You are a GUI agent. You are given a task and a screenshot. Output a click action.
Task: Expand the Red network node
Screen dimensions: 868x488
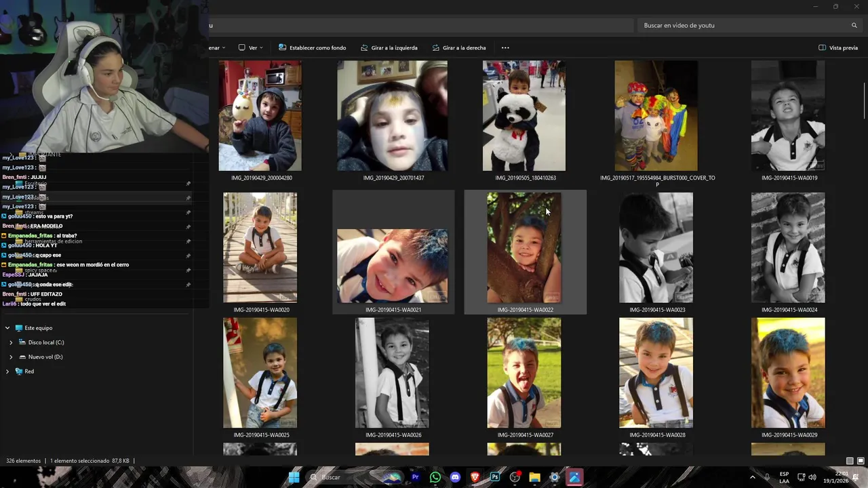pyautogui.click(x=7, y=371)
